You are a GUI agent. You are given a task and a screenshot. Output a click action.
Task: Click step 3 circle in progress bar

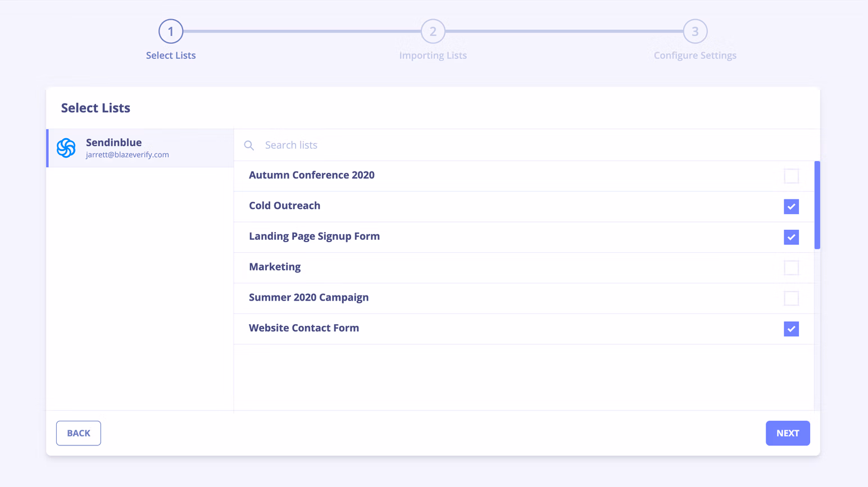(x=695, y=31)
